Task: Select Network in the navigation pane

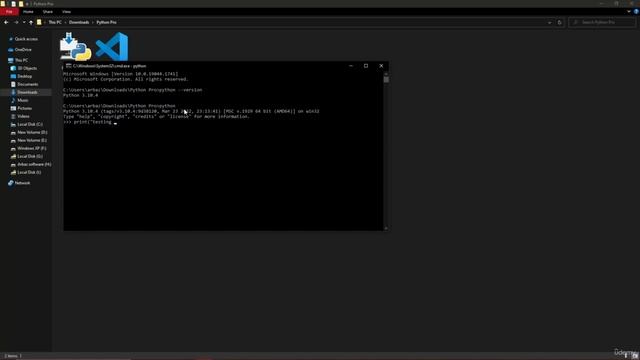Action: (19, 183)
